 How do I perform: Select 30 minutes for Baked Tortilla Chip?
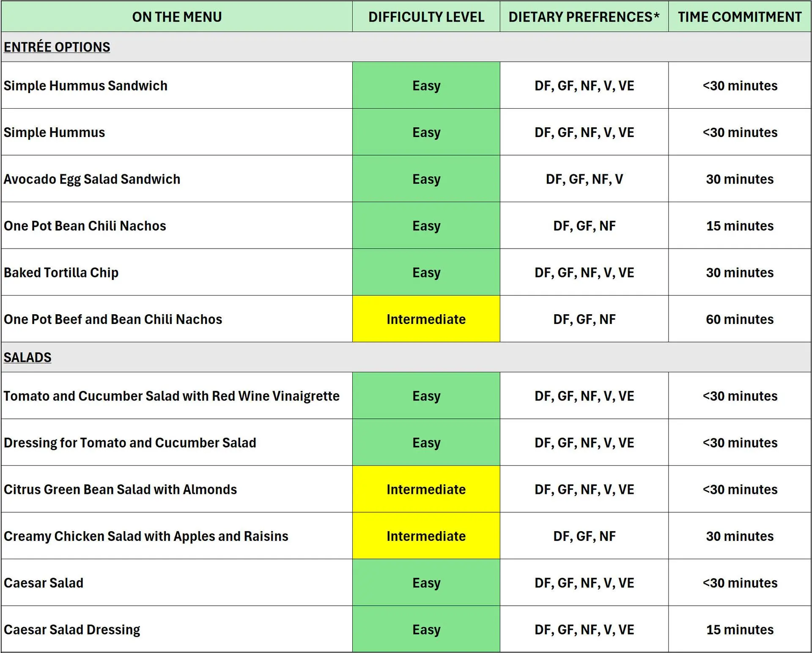tap(740, 272)
